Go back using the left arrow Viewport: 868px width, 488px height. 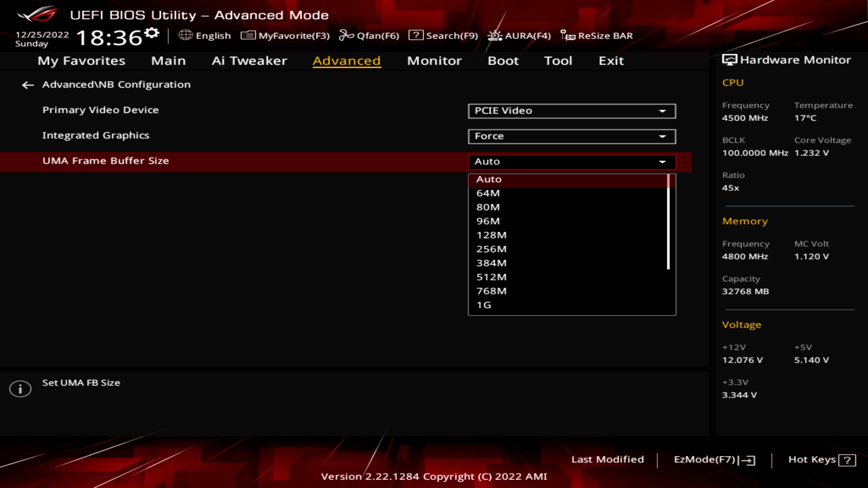click(28, 85)
